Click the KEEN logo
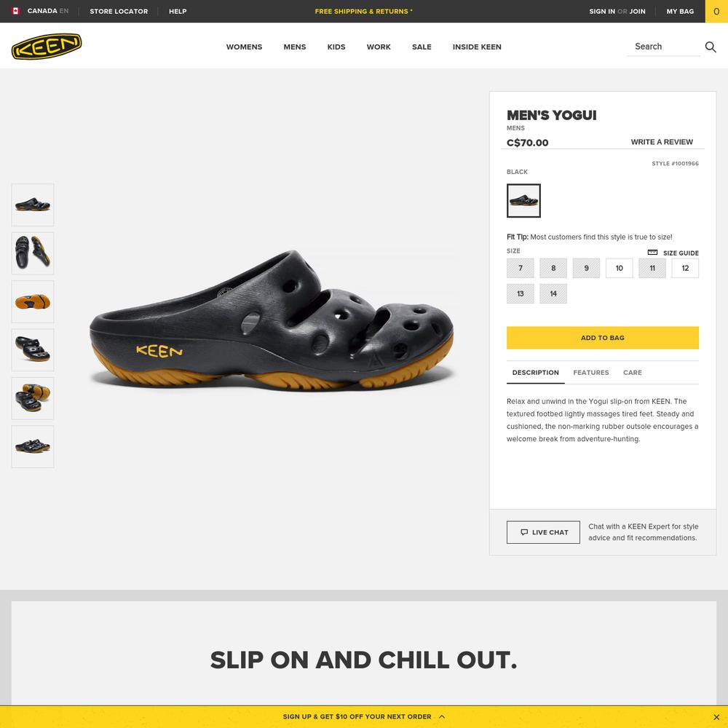 [47, 47]
